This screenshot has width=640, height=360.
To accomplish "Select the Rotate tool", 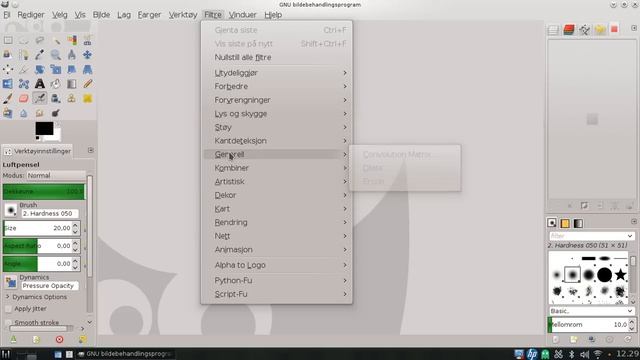I will click(x=40, y=69).
